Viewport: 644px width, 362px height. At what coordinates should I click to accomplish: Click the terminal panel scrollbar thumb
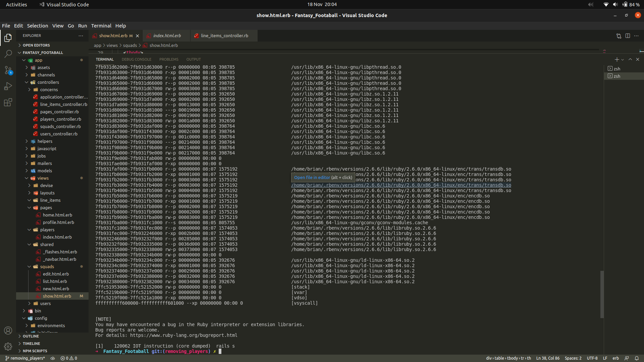(x=602, y=294)
